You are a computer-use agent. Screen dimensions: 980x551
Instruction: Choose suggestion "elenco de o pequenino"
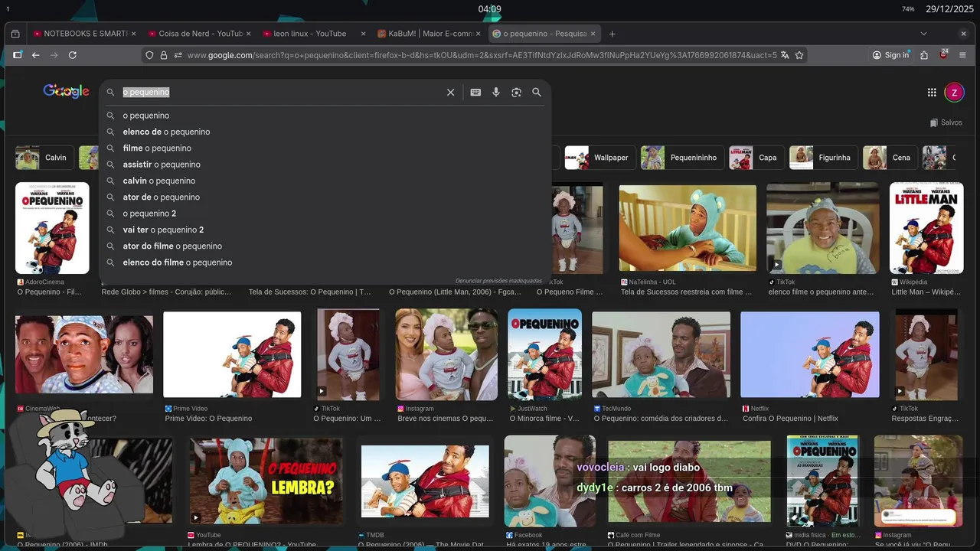coord(325,132)
